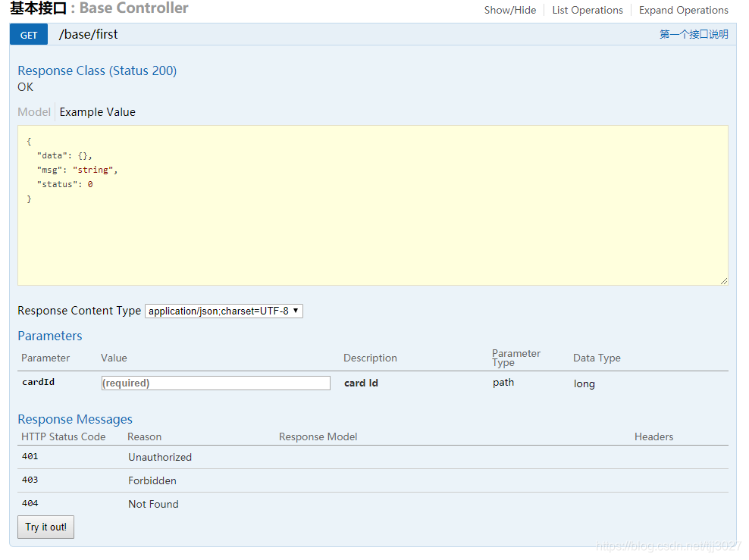749x560 pixels.
Task: Open the /base/first endpoint path
Action: (89, 34)
